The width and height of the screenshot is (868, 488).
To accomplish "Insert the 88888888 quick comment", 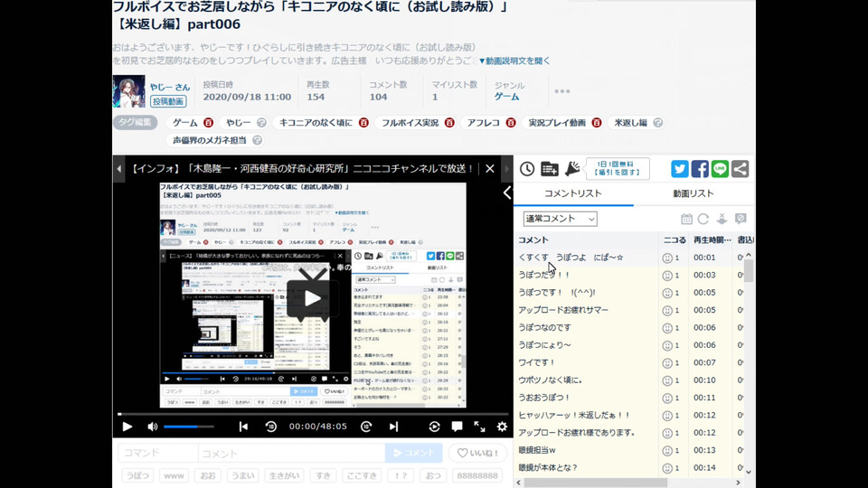I will point(476,476).
